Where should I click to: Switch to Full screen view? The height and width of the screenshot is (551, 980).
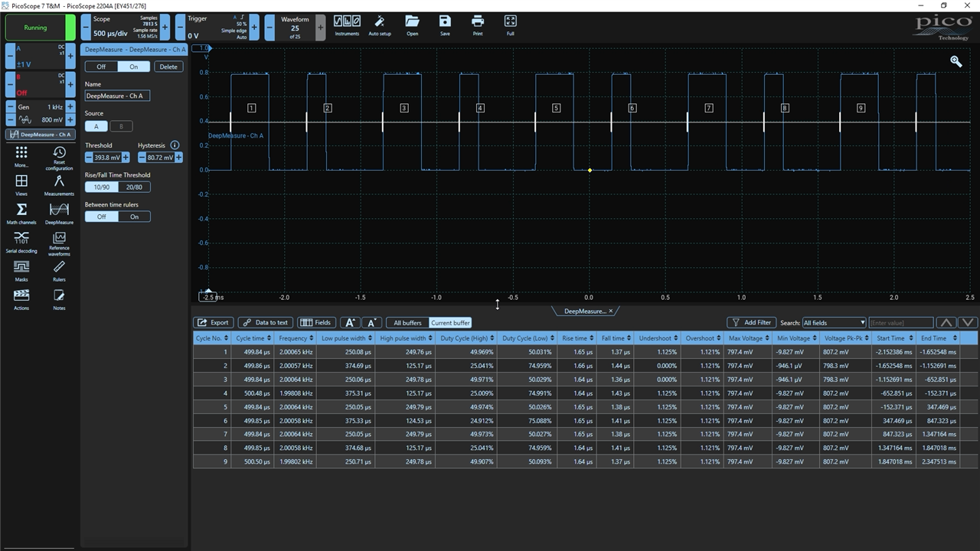tap(511, 25)
